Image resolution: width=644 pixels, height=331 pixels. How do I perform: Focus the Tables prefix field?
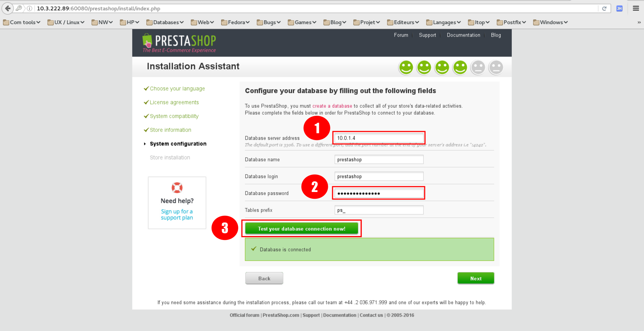tap(379, 210)
